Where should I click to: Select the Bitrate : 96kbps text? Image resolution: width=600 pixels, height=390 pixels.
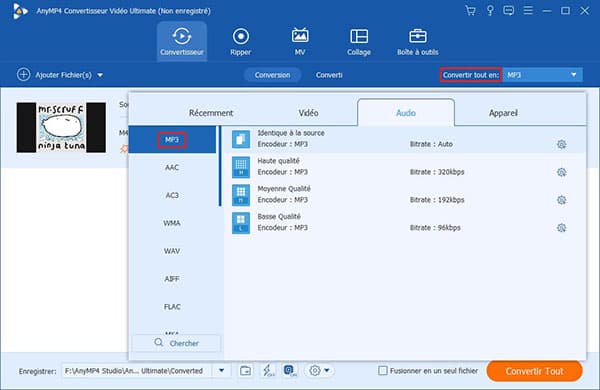pos(435,228)
